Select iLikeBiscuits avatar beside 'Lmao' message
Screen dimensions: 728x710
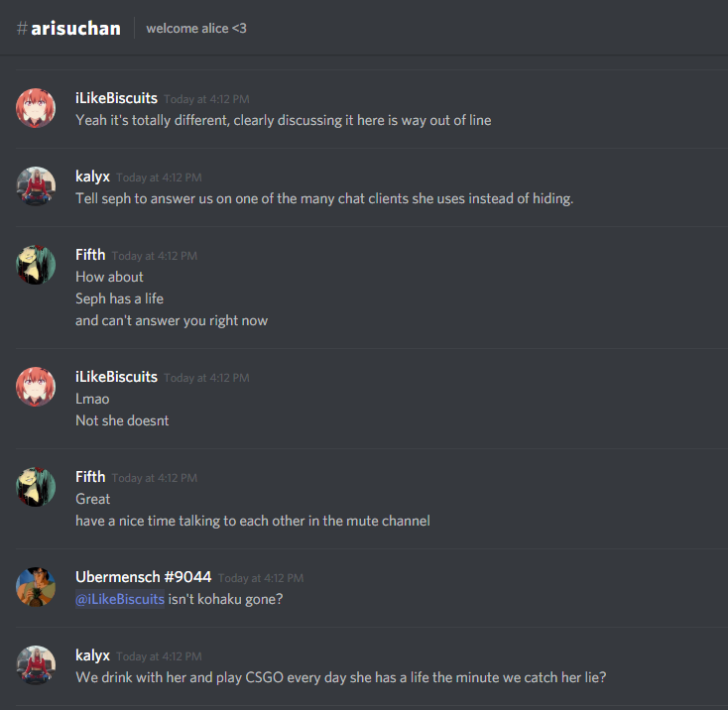pyautogui.click(x=36, y=387)
